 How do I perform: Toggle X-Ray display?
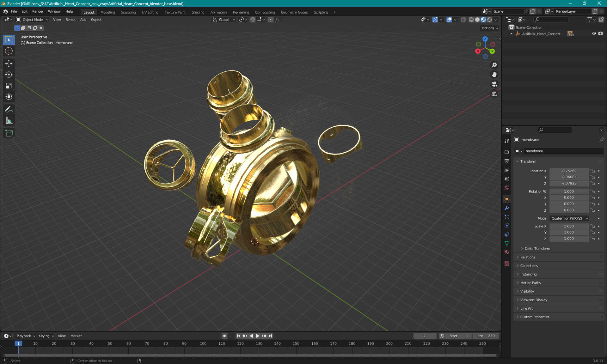(x=463, y=20)
